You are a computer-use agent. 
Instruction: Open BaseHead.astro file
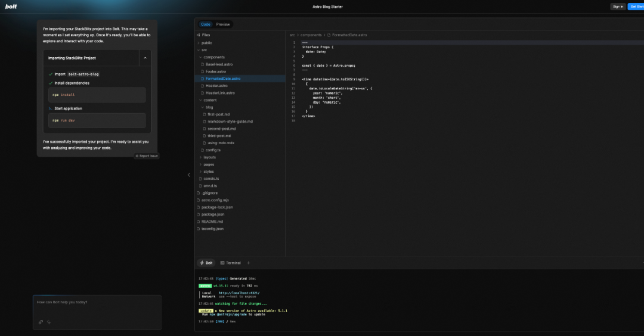coord(219,64)
